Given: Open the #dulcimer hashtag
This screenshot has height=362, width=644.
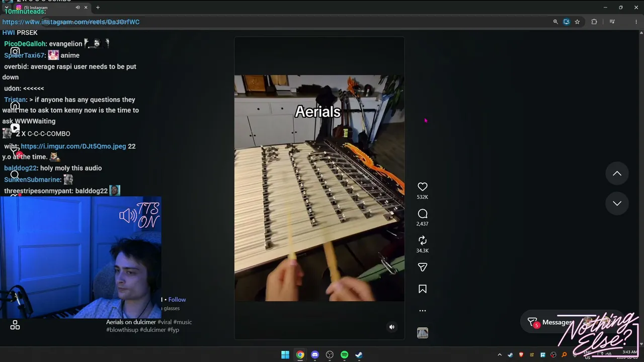Looking at the screenshot, I should click(153, 330).
